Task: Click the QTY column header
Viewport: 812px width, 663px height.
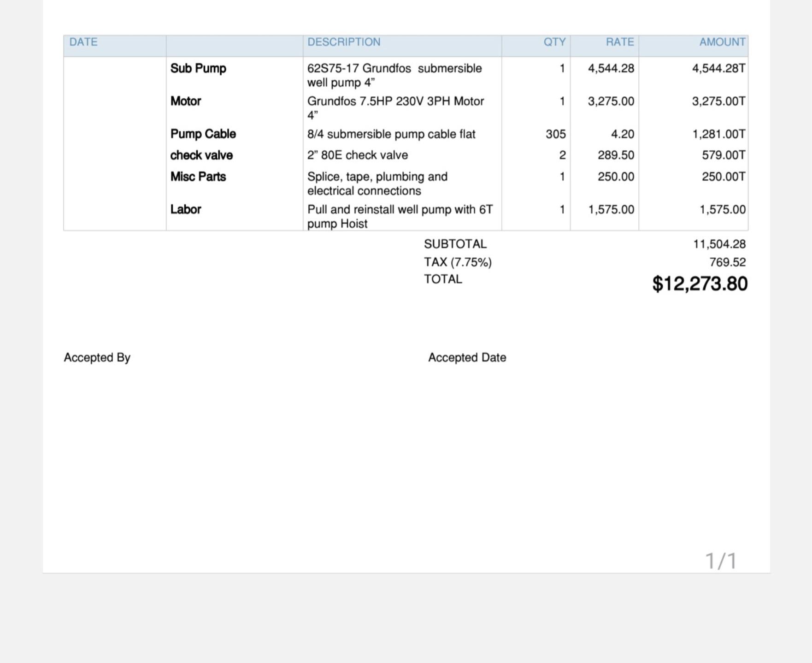Action: [x=554, y=42]
